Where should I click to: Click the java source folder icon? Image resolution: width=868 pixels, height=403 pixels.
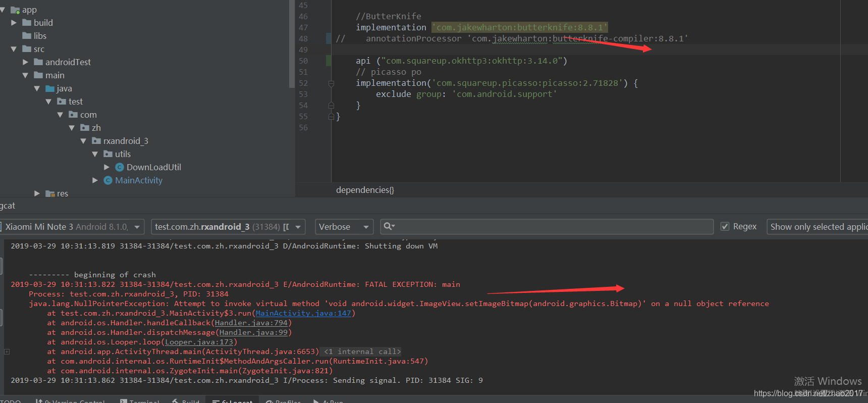pos(50,88)
